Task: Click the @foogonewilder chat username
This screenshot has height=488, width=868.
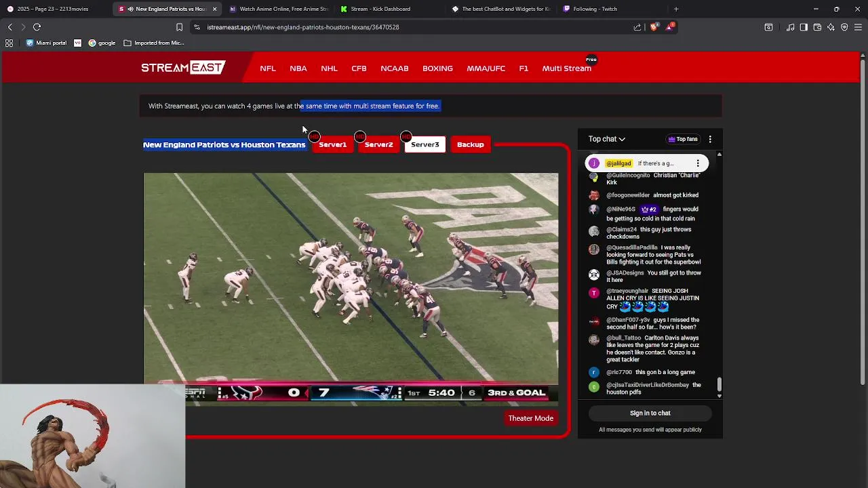Action: pyautogui.click(x=628, y=195)
